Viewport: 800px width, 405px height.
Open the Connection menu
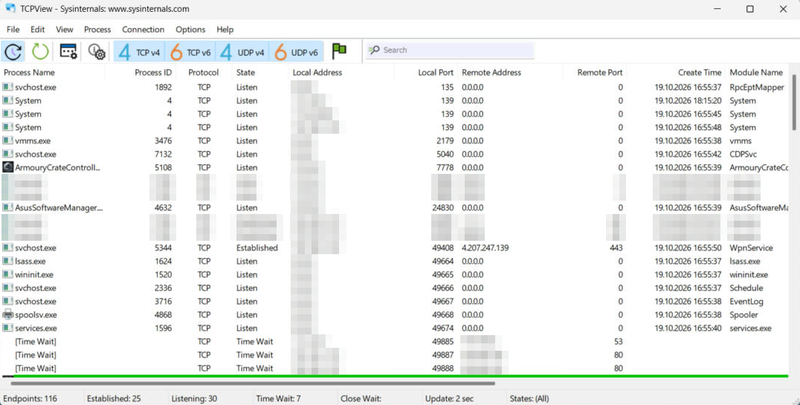point(143,30)
